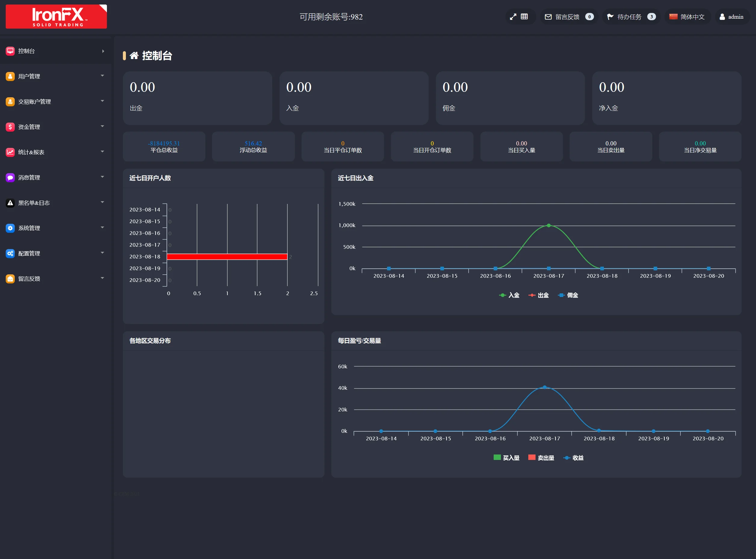The image size is (756, 559).
Task: Click the purple 消息管理 chat icon
Action: coord(10,178)
